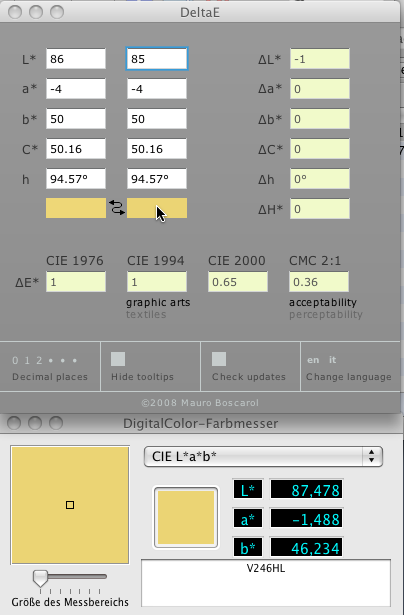Set decimal places to 2
The height and width of the screenshot is (615, 404).
pos(39,360)
